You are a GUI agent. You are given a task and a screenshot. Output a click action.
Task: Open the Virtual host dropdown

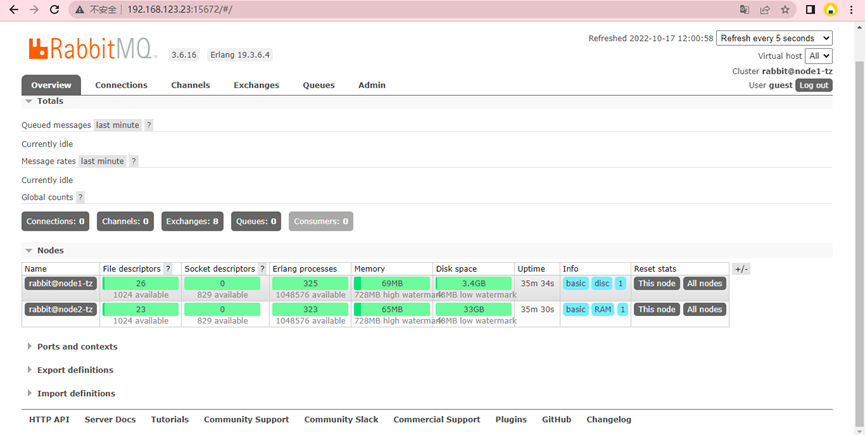point(819,56)
